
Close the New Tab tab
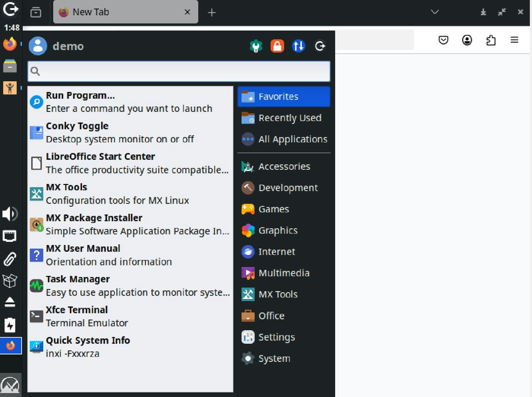pyautogui.click(x=188, y=12)
